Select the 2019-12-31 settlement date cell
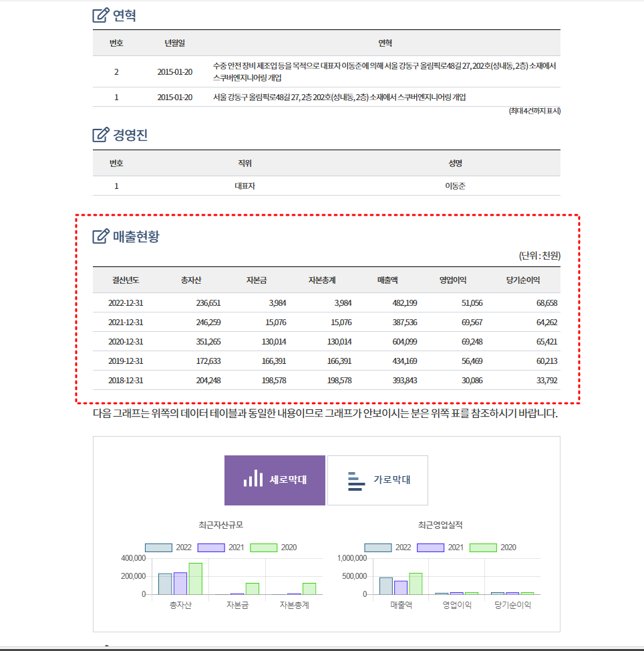Image resolution: width=644 pixels, height=651 pixels. [126, 361]
